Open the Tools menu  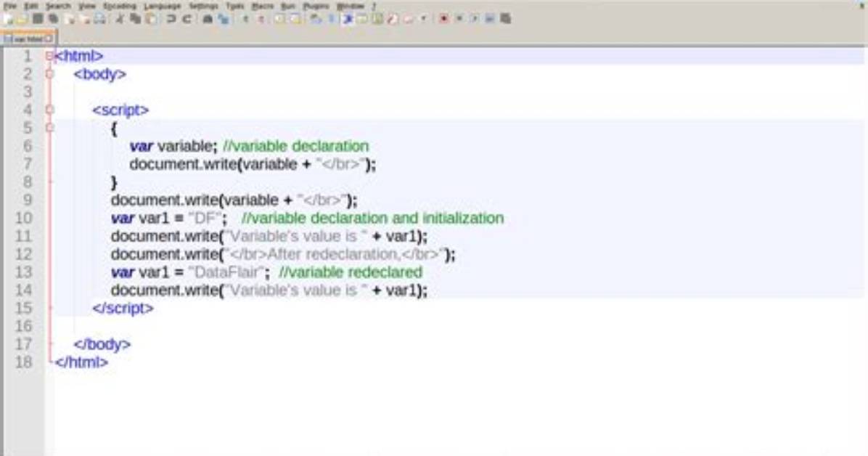click(x=234, y=6)
